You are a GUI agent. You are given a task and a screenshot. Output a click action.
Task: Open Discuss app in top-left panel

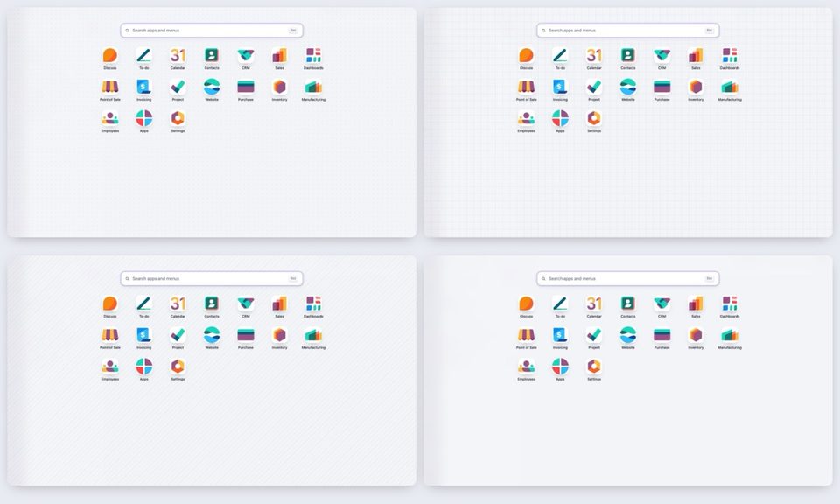click(110, 56)
